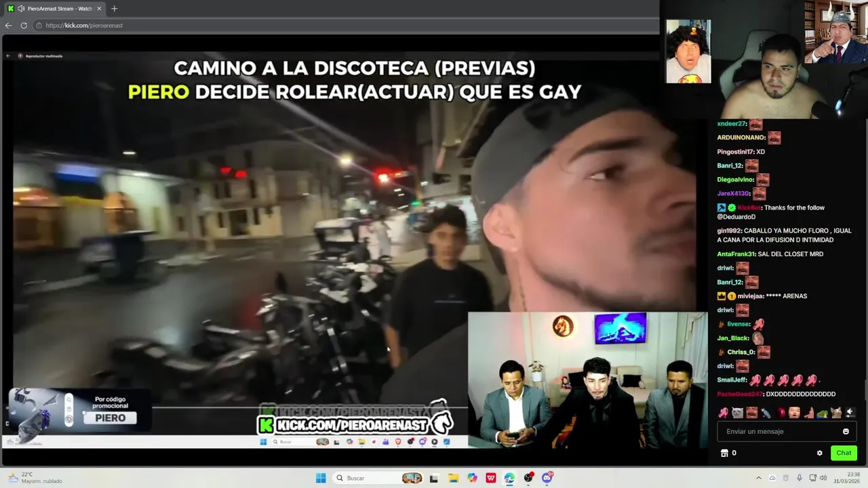Click the KickBot username in chat
Viewport: 868px width, 488px height.
(x=749, y=207)
